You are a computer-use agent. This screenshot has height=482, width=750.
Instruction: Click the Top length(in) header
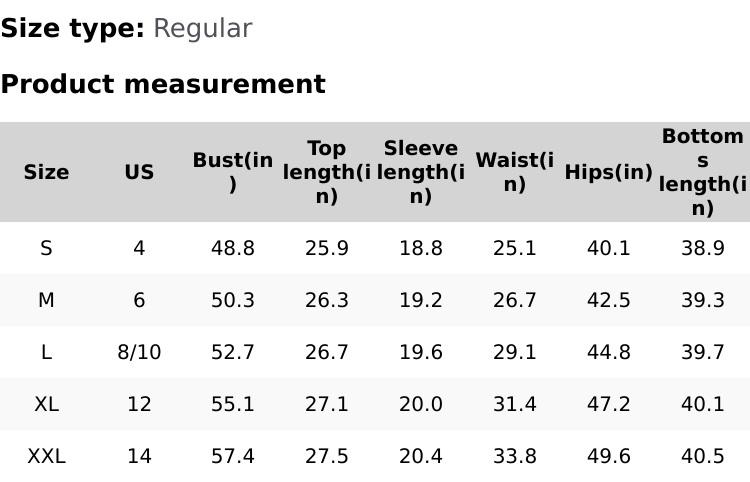coord(327,172)
